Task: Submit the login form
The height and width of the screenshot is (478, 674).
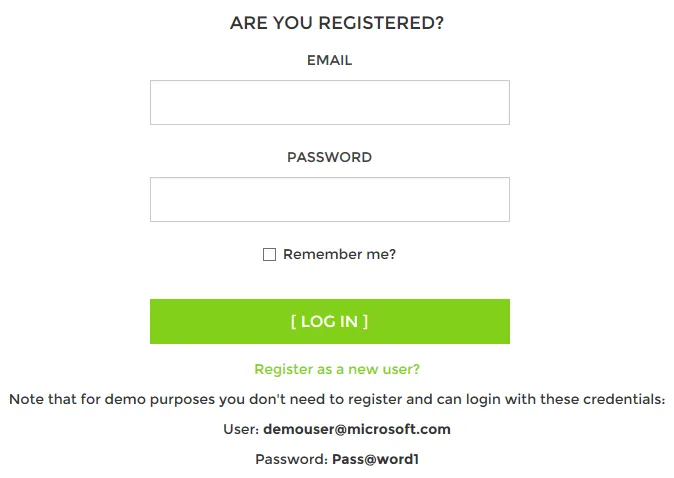Action: (x=329, y=321)
